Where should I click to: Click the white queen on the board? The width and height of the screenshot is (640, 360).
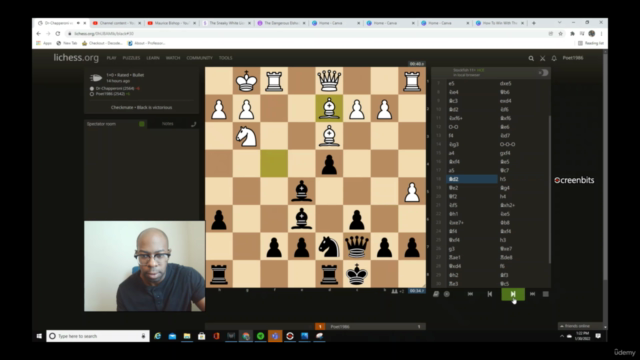(x=329, y=81)
